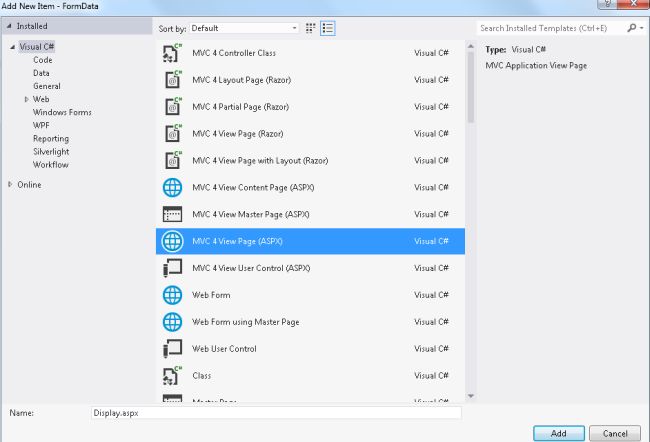Click MVC Application View Page description

point(536,66)
